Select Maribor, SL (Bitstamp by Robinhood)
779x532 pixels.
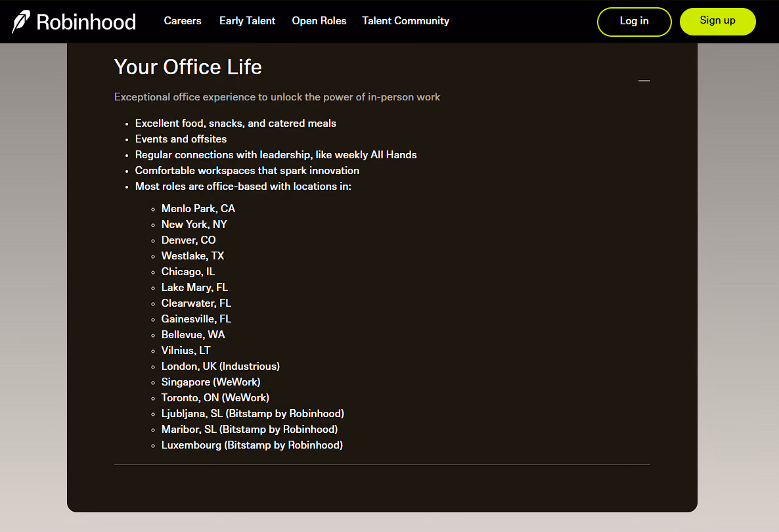pos(250,430)
